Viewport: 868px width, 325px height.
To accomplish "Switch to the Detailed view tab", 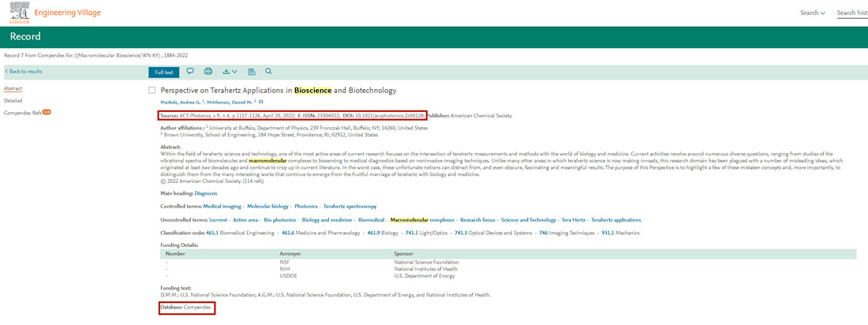I will 13,101.
